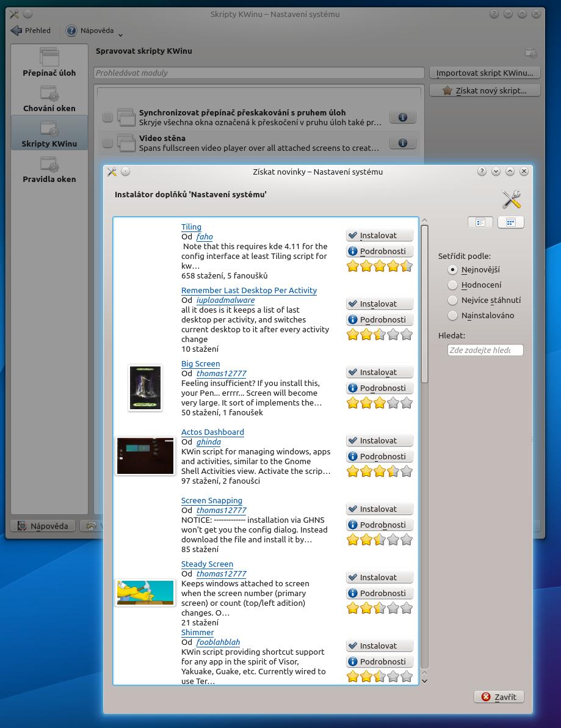561x728 pixels.
Task: Enable Video stěna script checkbox
Action: (x=107, y=143)
